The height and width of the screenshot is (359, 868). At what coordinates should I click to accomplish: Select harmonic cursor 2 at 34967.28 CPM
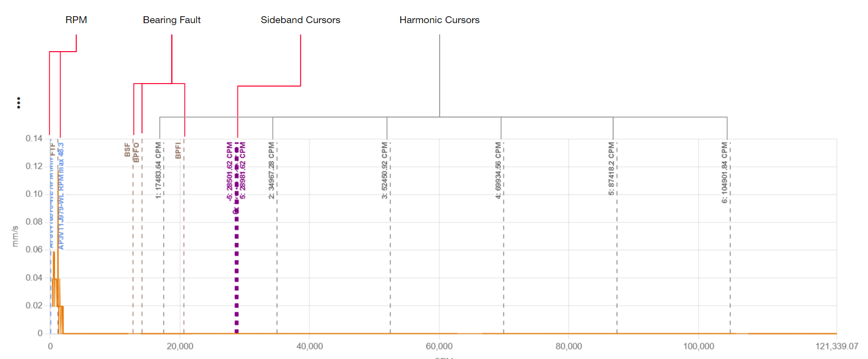click(x=271, y=170)
